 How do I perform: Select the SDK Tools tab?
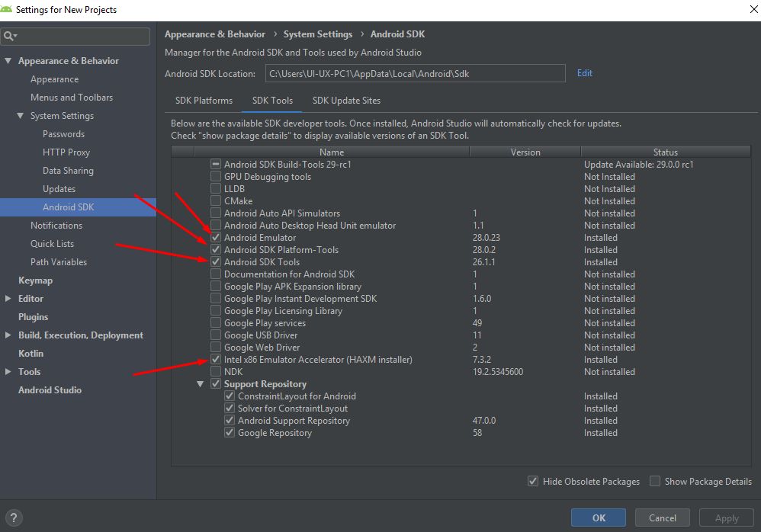pyautogui.click(x=272, y=101)
